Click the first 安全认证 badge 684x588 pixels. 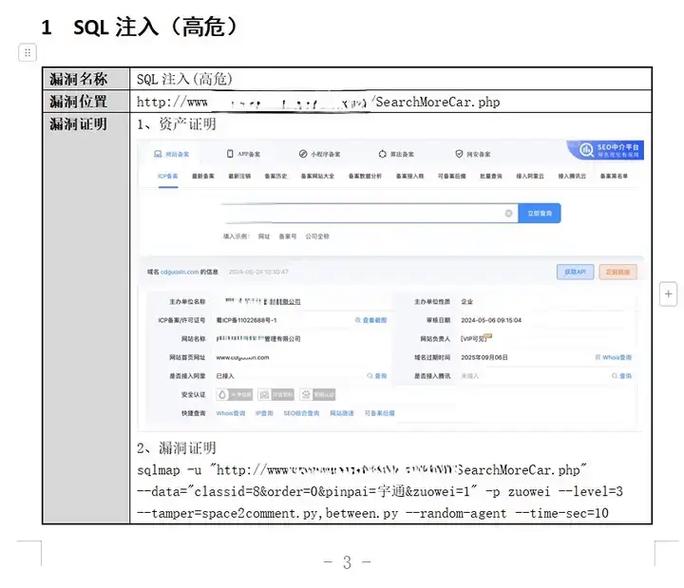point(234,395)
